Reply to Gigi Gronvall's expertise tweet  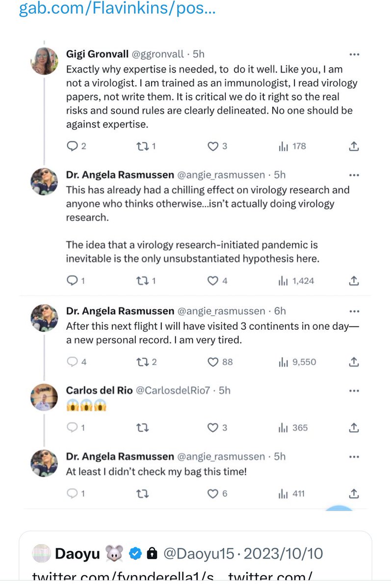click(72, 146)
